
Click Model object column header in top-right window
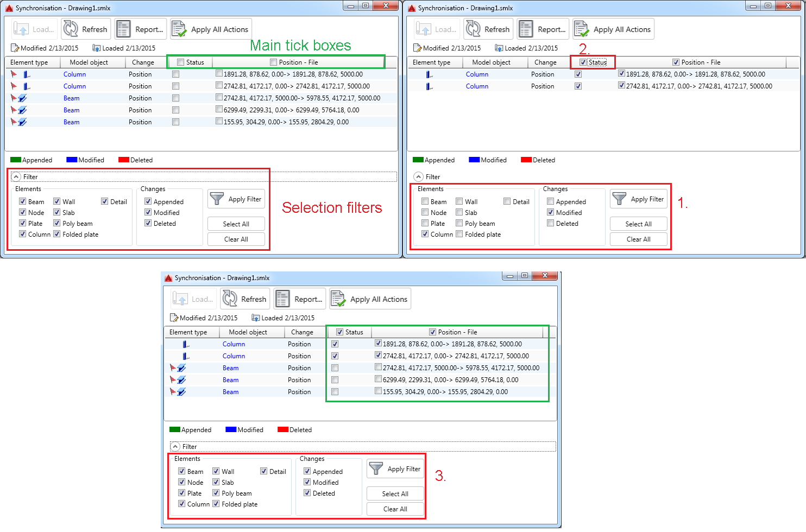pos(492,62)
